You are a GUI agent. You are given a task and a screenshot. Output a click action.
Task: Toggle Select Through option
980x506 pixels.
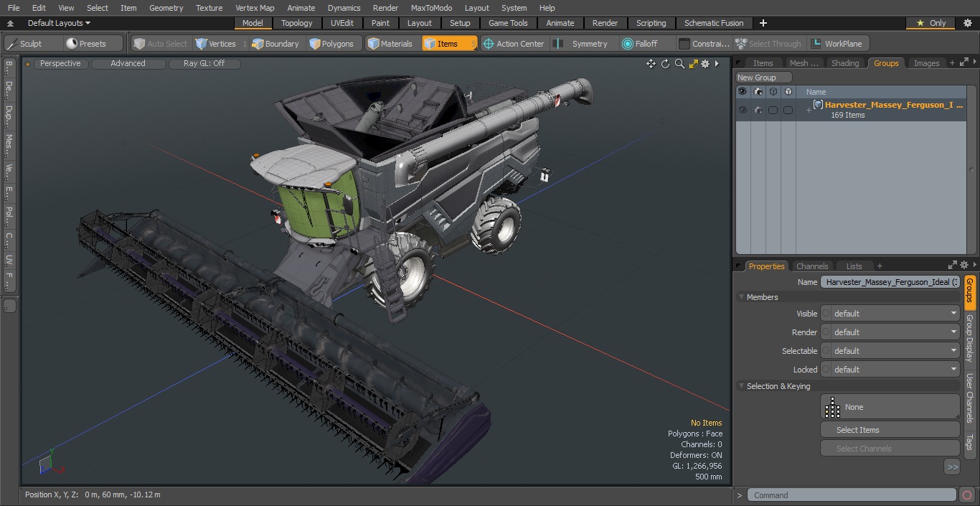coord(769,44)
